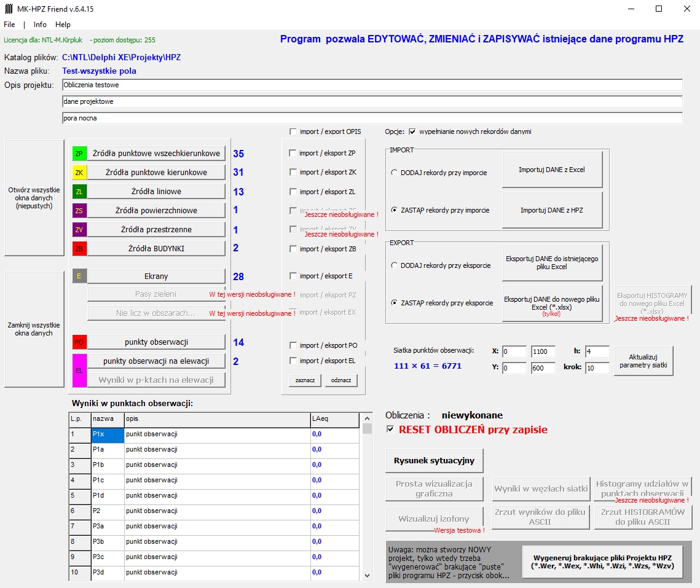
Task: Click the red PO observation points icon
Action: tap(79, 342)
